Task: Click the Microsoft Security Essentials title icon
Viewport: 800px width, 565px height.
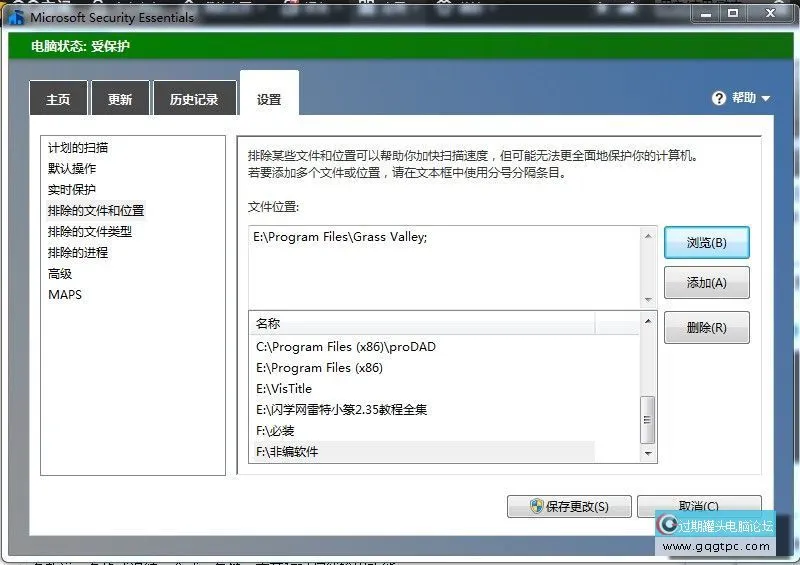Action: click(x=16, y=17)
